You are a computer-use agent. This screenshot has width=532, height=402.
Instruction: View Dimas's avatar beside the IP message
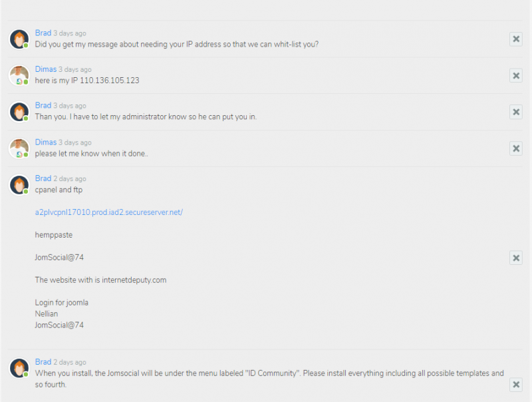(x=19, y=75)
